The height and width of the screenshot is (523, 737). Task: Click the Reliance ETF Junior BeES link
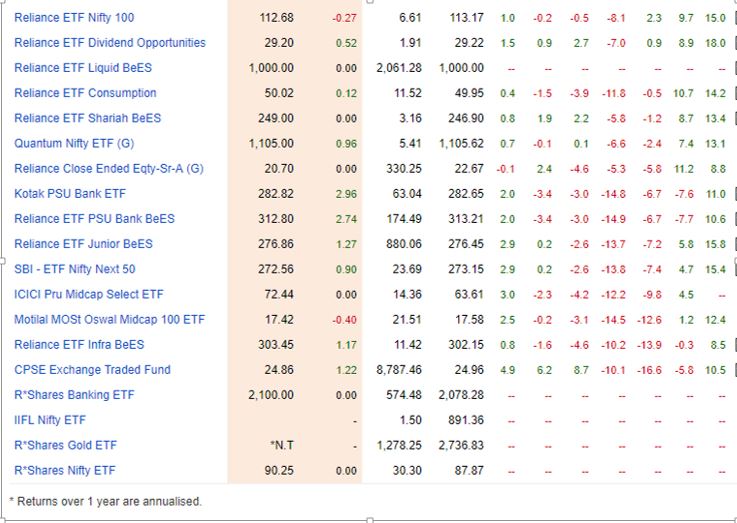coord(83,244)
